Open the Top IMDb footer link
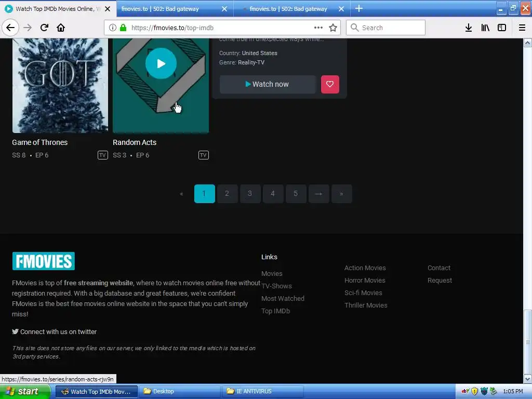532x399 pixels. pos(275,311)
